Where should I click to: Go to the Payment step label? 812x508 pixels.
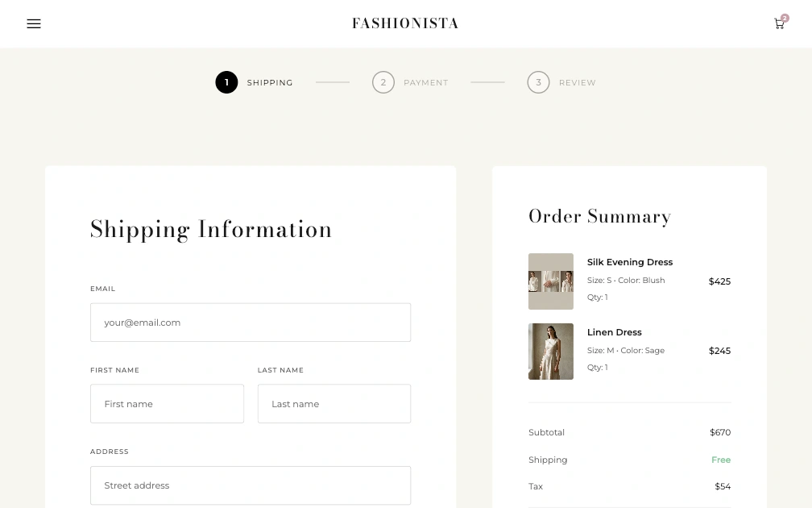pos(425,82)
